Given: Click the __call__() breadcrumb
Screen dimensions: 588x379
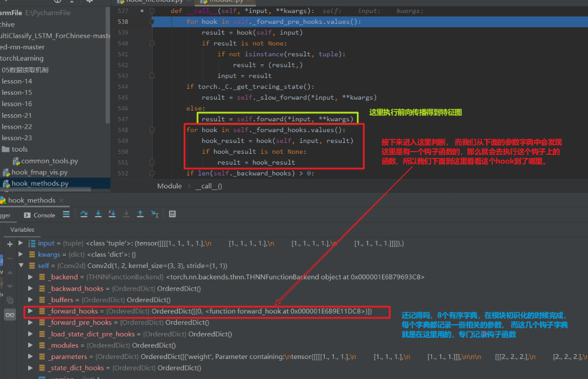Looking at the screenshot, I should (208, 186).
